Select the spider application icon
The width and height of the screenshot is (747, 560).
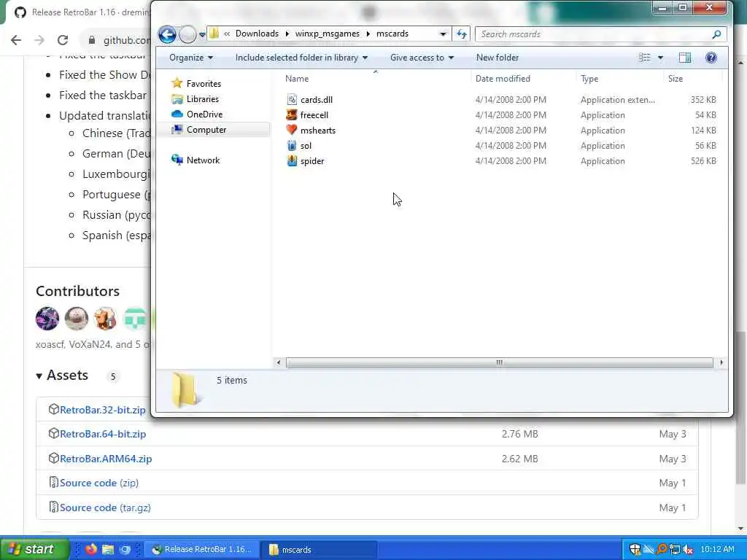pyautogui.click(x=292, y=161)
